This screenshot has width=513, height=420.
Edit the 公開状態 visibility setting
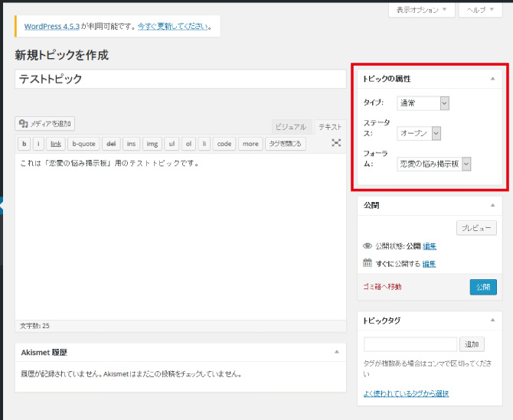(x=430, y=246)
